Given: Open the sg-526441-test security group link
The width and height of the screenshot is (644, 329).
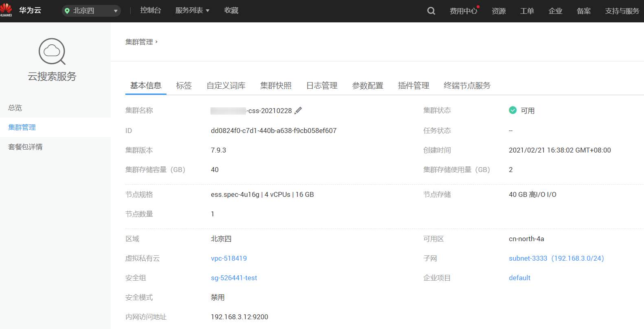Looking at the screenshot, I should (x=234, y=278).
